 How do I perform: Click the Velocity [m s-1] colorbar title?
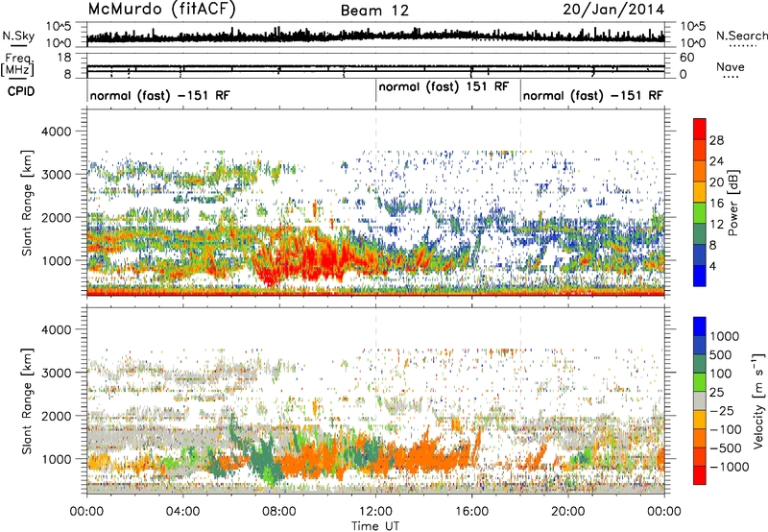758,401
